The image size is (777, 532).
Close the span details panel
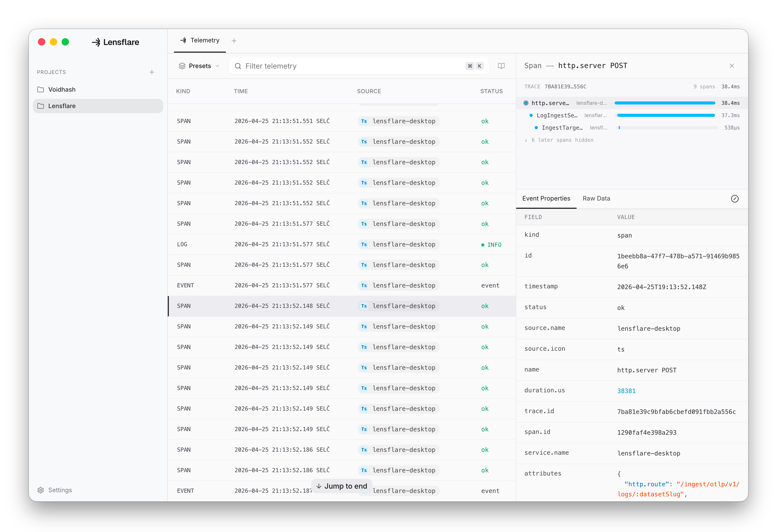[x=732, y=66]
